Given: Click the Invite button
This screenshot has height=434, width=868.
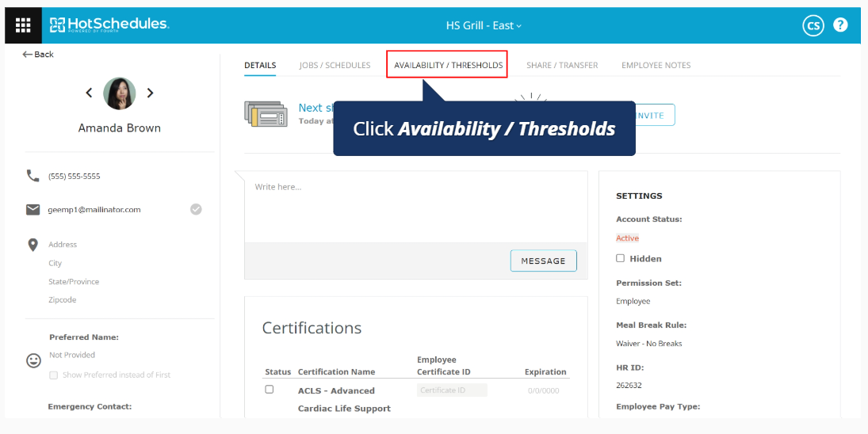Looking at the screenshot, I should (651, 115).
